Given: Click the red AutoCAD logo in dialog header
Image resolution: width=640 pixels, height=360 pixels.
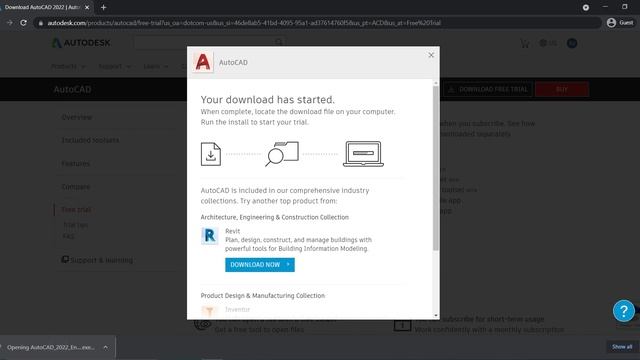Looking at the screenshot, I should click(x=203, y=62).
